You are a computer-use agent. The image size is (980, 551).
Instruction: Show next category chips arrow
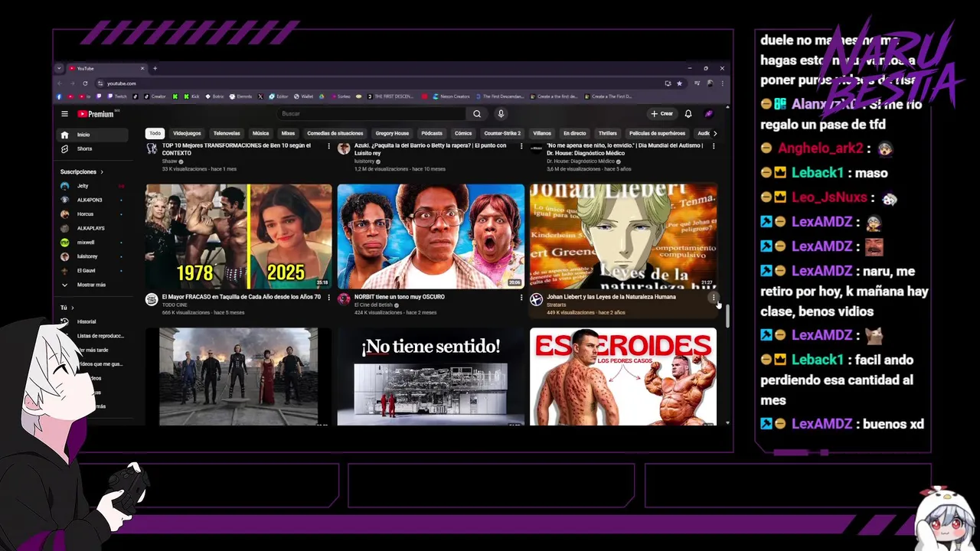(715, 133)
